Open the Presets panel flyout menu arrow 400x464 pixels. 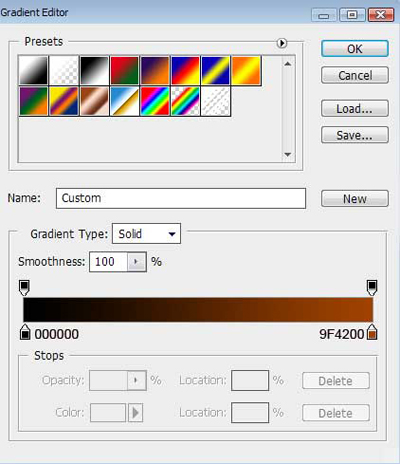[x=282, y=43]
